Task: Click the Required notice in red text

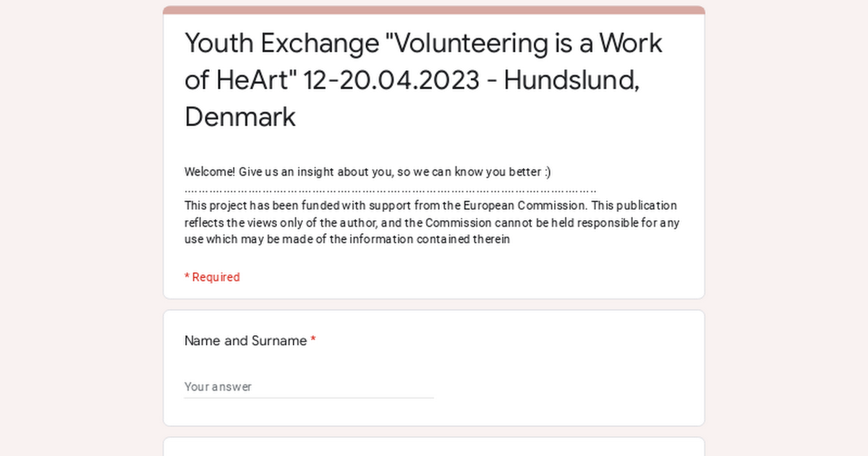Action: (x=212, y=276)
